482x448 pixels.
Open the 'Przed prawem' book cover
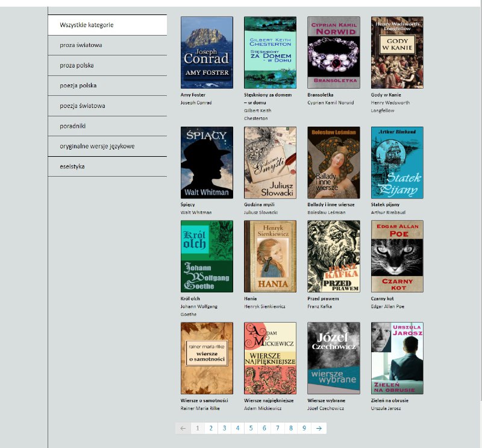[334, 256]
